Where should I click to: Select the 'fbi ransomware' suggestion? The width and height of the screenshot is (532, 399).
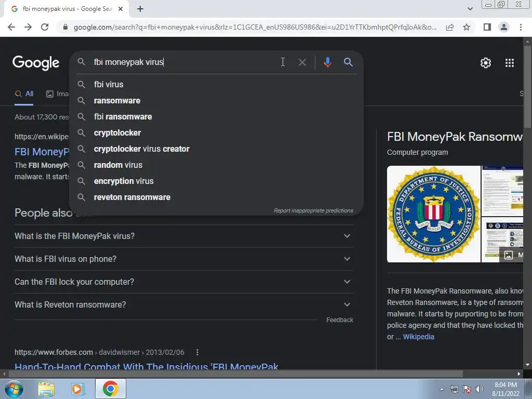pyautogui.click(x=216, y=117)
